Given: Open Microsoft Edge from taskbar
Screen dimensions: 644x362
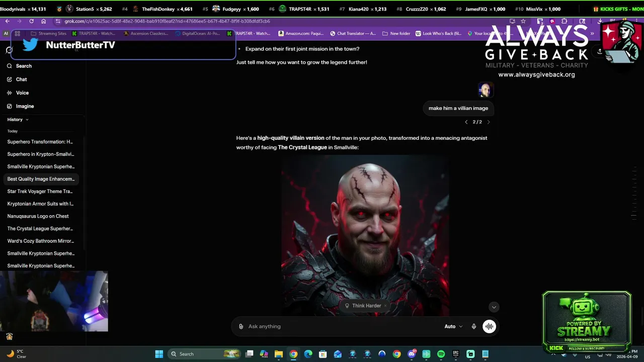Looking at the screenshot, I should point(308,354).
